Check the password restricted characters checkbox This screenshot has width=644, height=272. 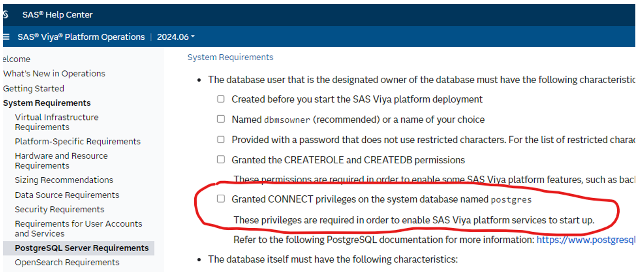coord(221,139)
